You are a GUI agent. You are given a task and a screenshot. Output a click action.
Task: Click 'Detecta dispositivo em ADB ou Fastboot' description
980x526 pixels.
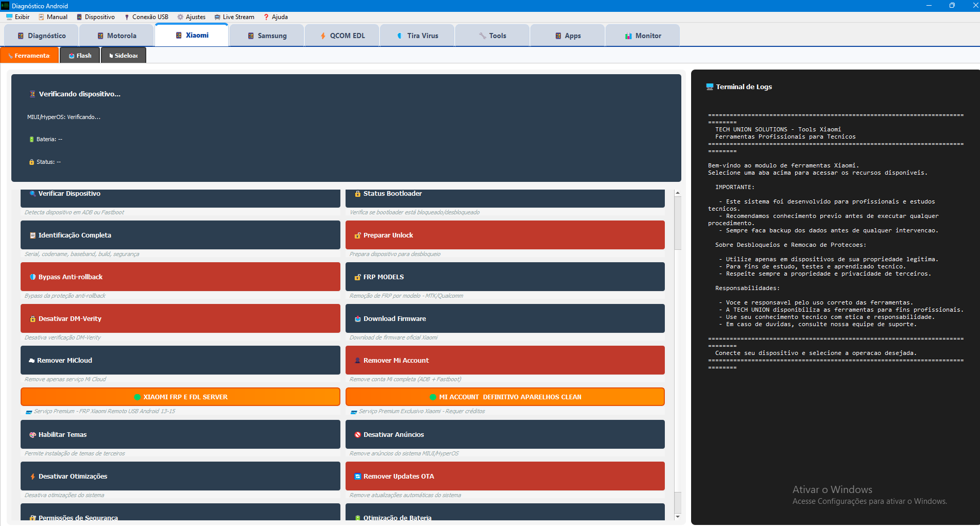pyautogui.click(x=74, y=212)
